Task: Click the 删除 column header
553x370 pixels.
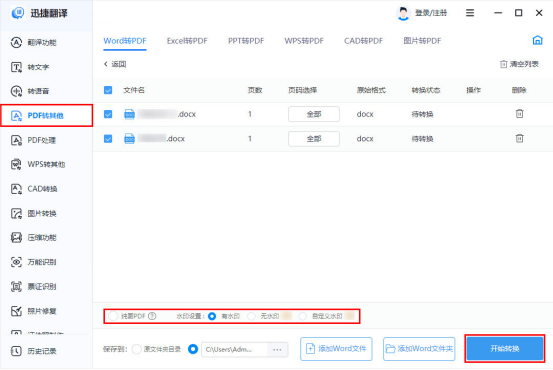Action: [x=519, y=90]
